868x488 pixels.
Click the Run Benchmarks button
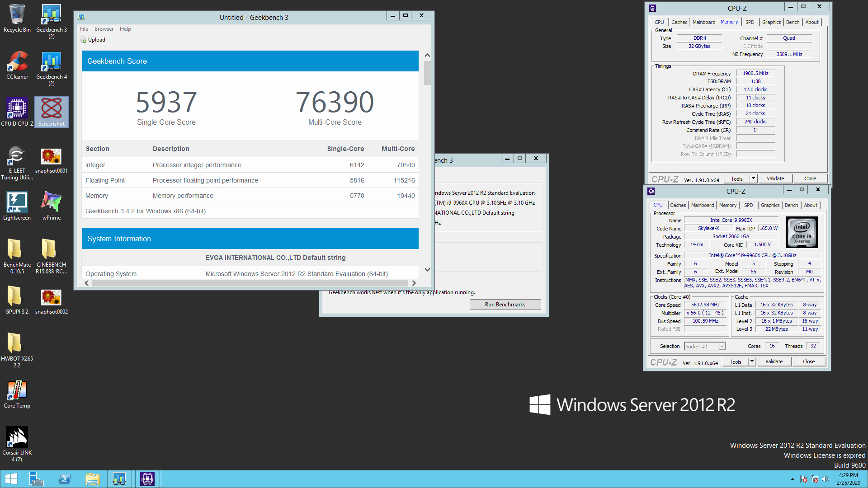point(505,305)
